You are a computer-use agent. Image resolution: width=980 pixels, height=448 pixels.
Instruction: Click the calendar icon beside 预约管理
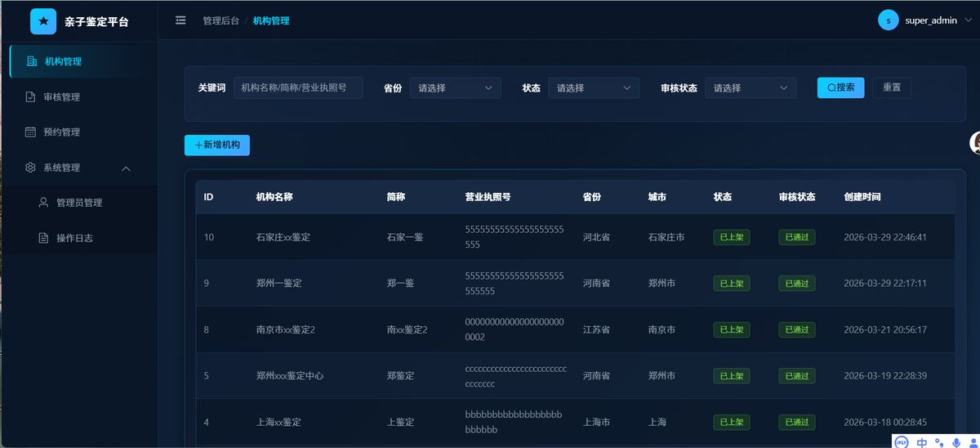coord(30,132)
